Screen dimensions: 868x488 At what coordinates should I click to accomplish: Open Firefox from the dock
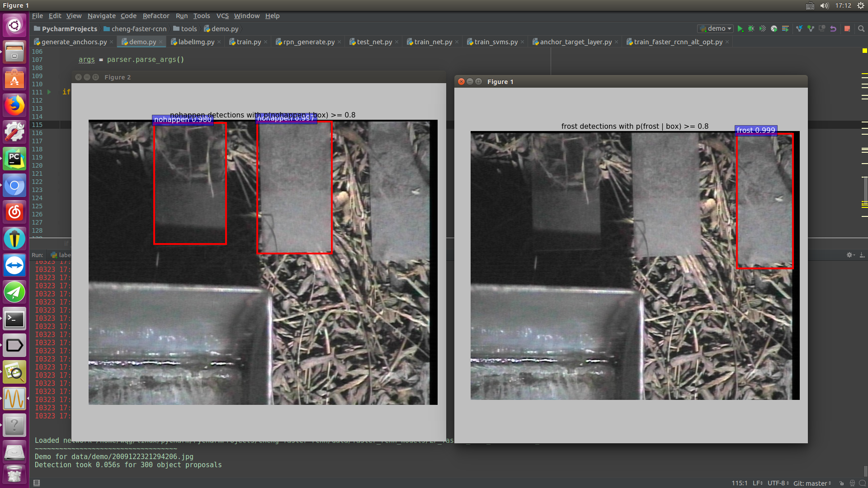pos(14,106)
